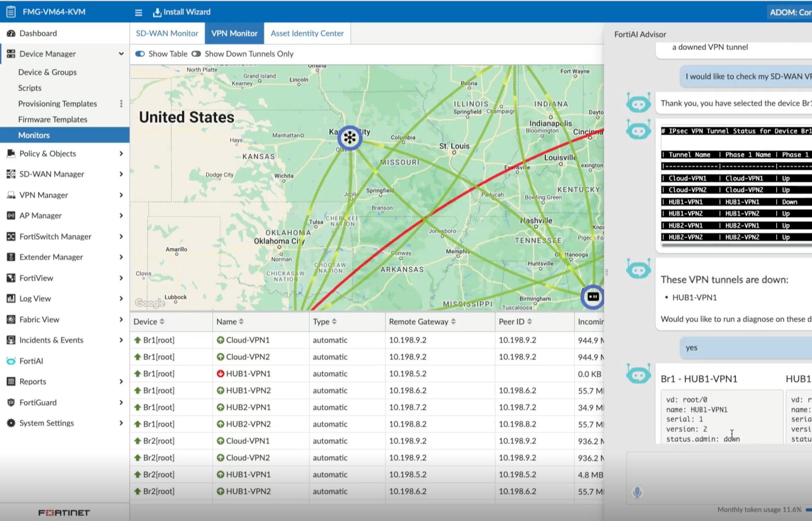
Task: Click the microphone icon in FortiAI chat
Action: point(637,492)
